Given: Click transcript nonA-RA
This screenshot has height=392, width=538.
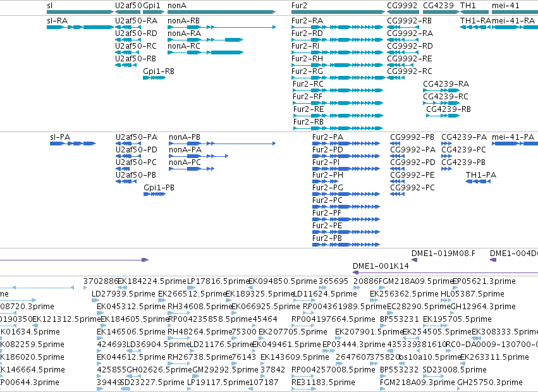Looking at the screenshot, I should [x=205, y=40].
